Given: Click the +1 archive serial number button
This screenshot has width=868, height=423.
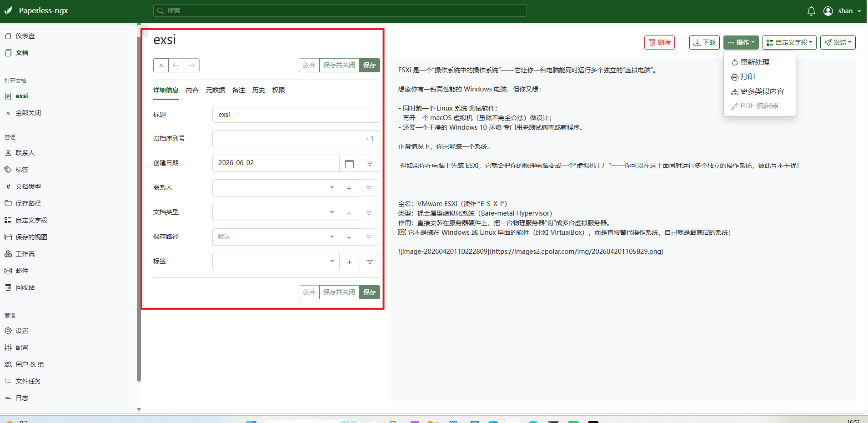Looking at the screenshot, I should click(x=370, y=139).
